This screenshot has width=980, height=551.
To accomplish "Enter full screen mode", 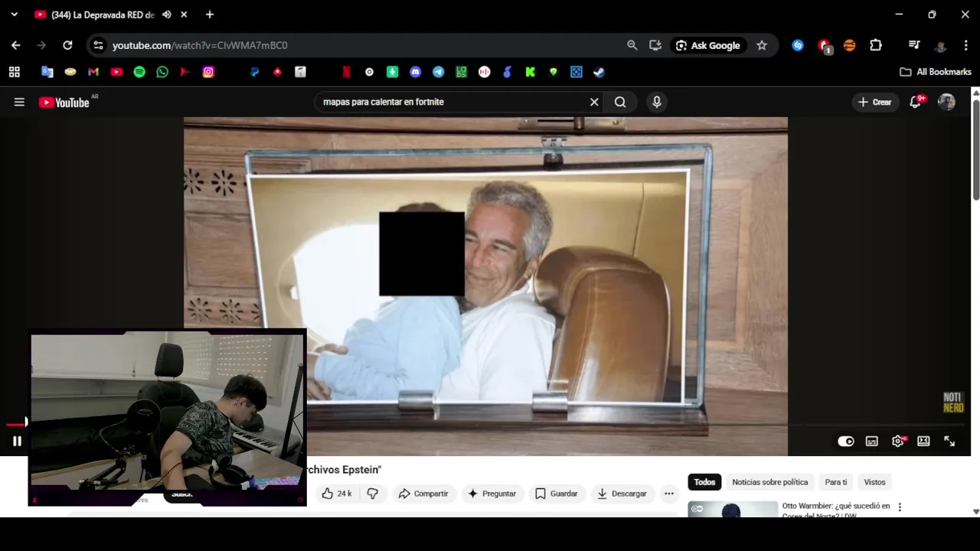I will pos(949,441).
